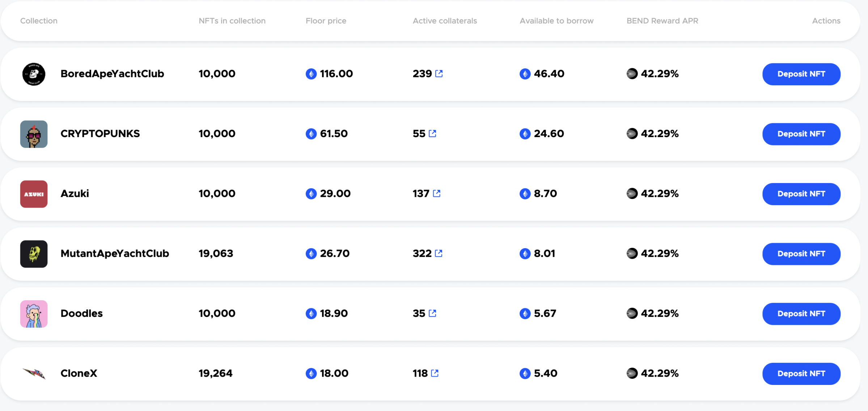Open Doodles active collaterals external link icon
The image size is (868, 411).
point(432,313)
